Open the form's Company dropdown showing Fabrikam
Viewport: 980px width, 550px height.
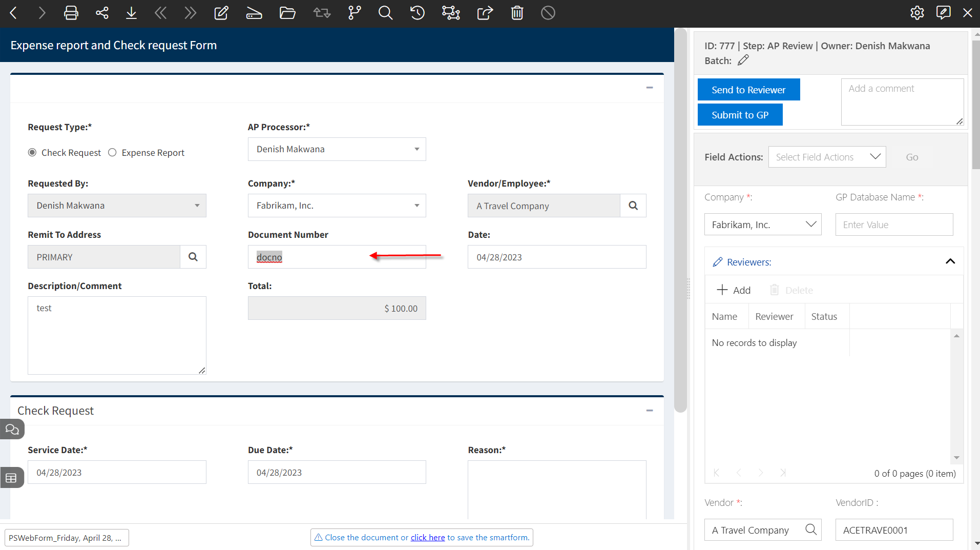click(x=337, y=206)
